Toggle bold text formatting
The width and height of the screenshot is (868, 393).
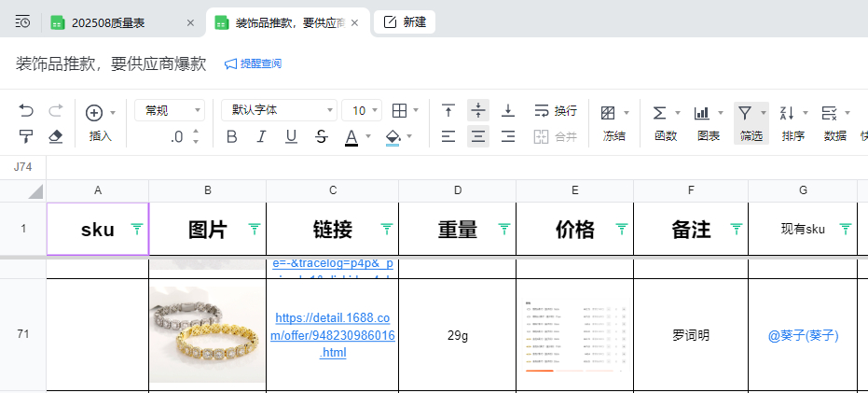pyautogui.click(x=232, y=137)
